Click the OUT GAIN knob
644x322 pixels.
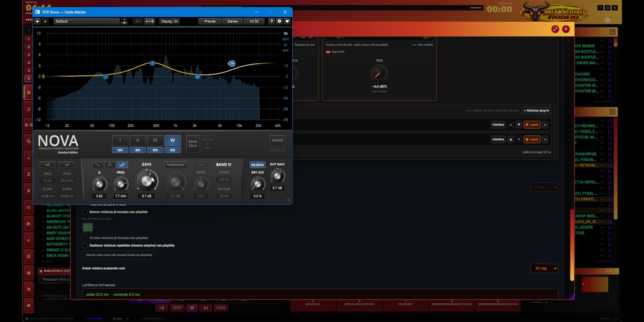[277, 176]
